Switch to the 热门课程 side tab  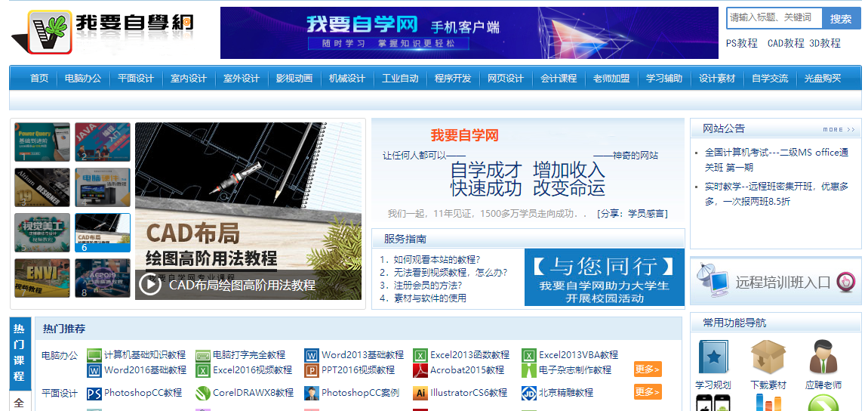tap(19, 353)
